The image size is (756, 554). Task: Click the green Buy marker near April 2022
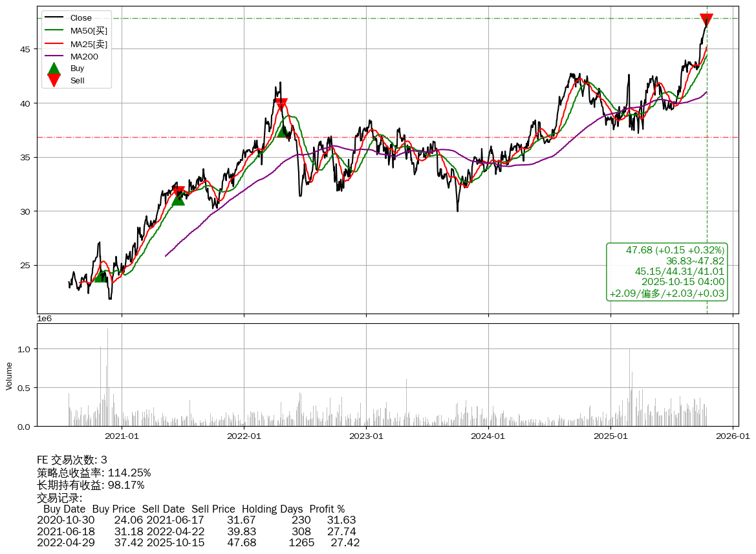pos(283,131)
